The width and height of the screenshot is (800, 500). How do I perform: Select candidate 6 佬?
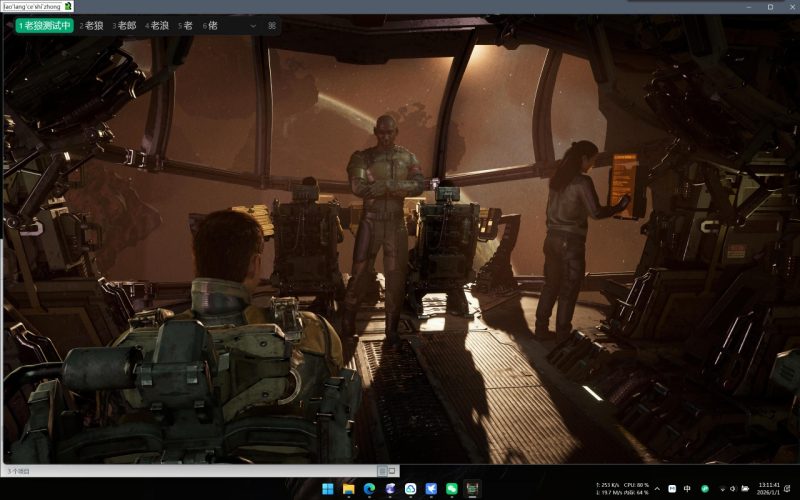pos(210,26)
